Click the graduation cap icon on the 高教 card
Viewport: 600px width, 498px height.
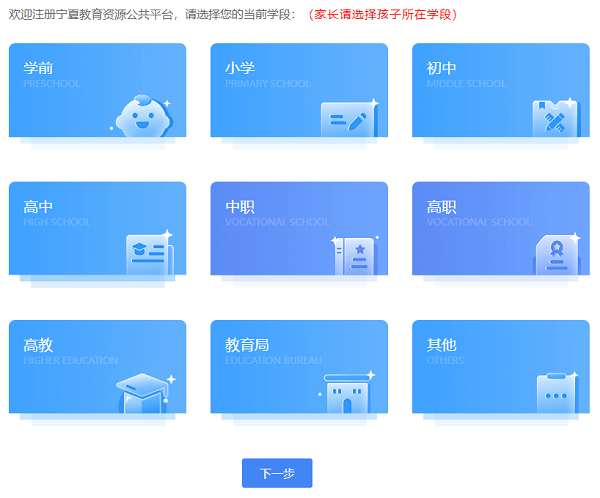coord(145,393)
